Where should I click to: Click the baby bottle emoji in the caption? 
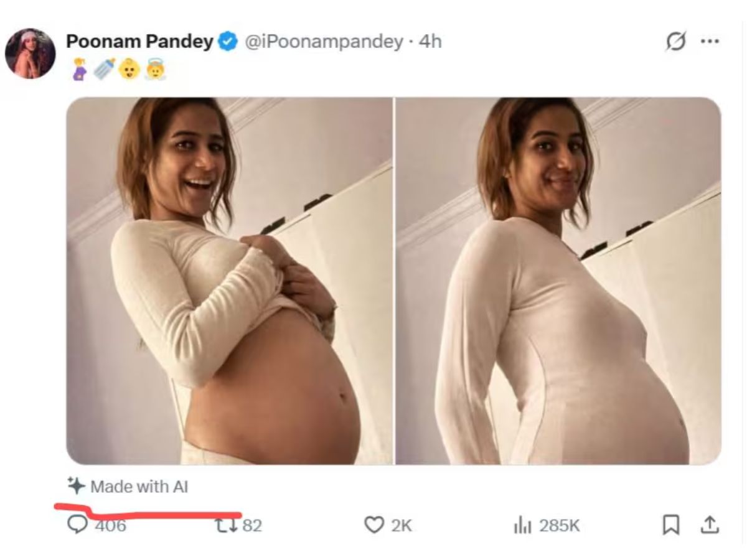(x=103, y=70)
